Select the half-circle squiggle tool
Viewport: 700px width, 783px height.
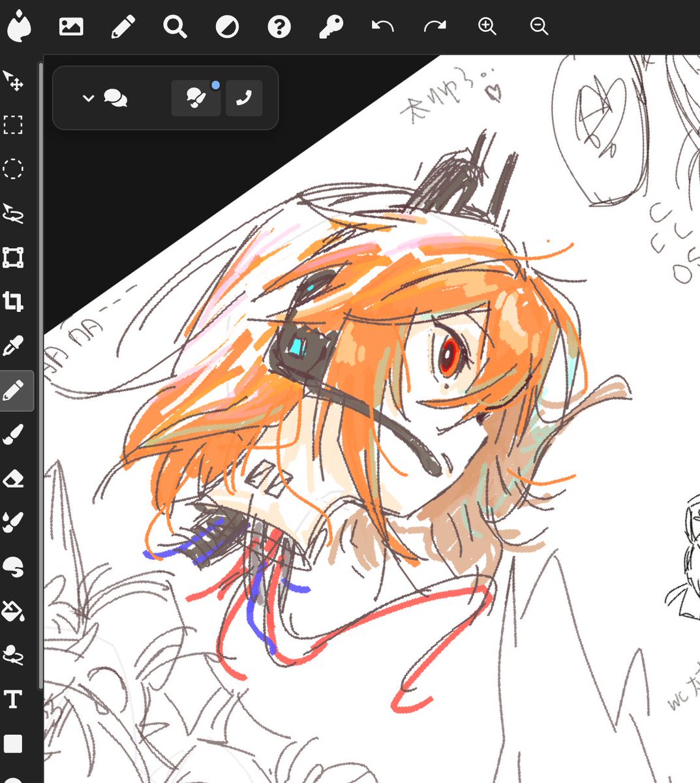[x=13, y=567]
